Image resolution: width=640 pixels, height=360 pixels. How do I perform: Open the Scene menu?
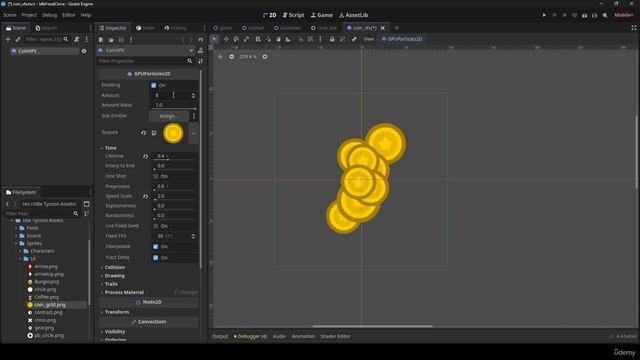click(9, 15)
